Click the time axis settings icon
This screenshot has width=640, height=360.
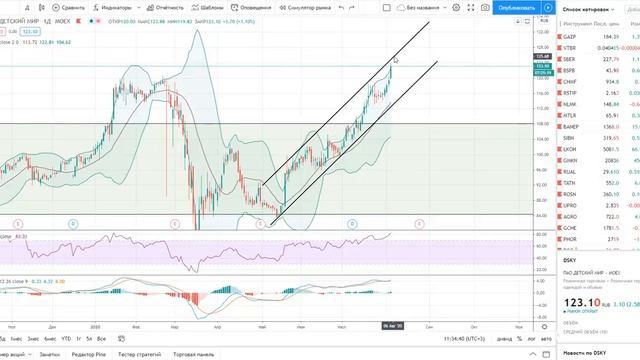click(544, 327)
